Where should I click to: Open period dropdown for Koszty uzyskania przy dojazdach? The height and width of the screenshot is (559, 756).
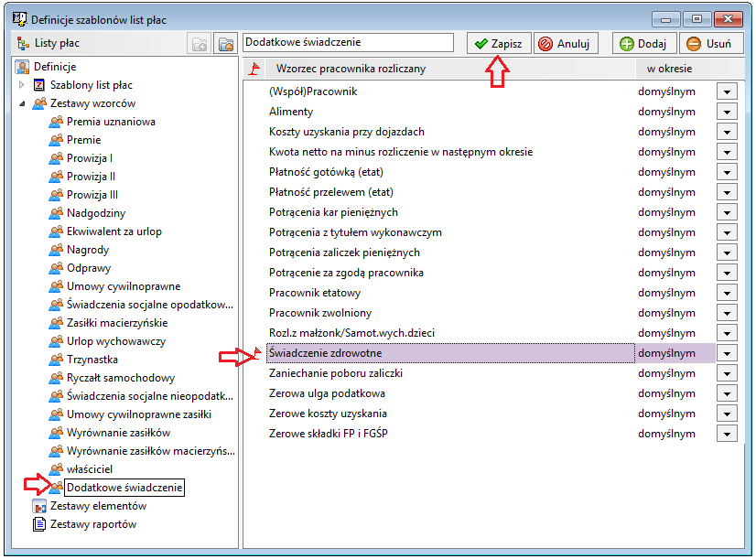point(727,132)
